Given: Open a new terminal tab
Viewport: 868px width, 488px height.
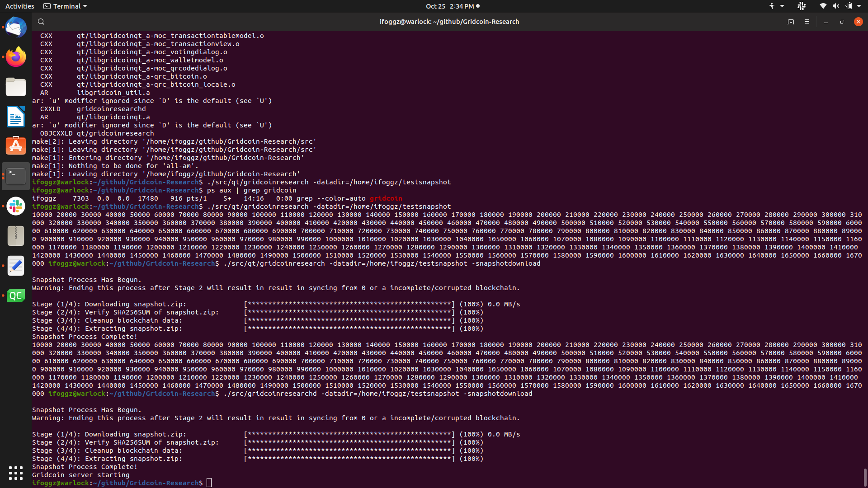Looking at the screenshot, I should click(791, 22).
